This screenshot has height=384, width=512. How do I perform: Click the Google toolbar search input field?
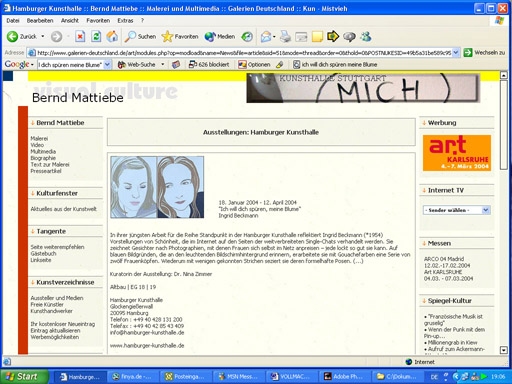[71, 65]
